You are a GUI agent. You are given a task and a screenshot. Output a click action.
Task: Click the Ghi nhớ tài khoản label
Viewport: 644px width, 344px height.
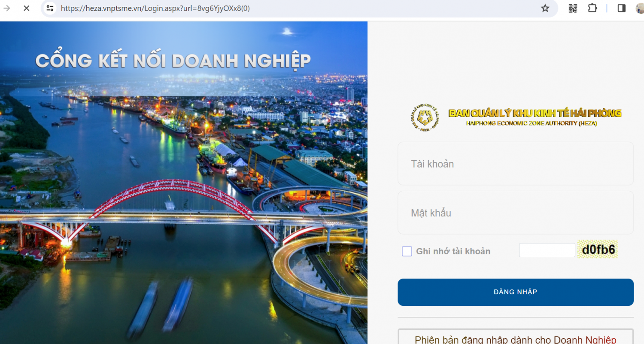coord(453,251)
